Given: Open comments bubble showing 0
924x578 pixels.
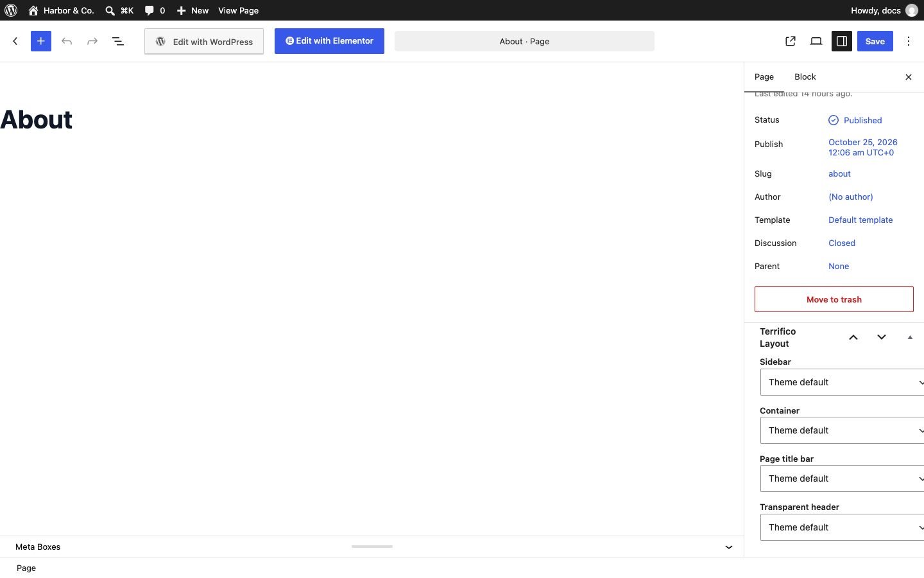Looking at the screenshot, I should (155, 10).
